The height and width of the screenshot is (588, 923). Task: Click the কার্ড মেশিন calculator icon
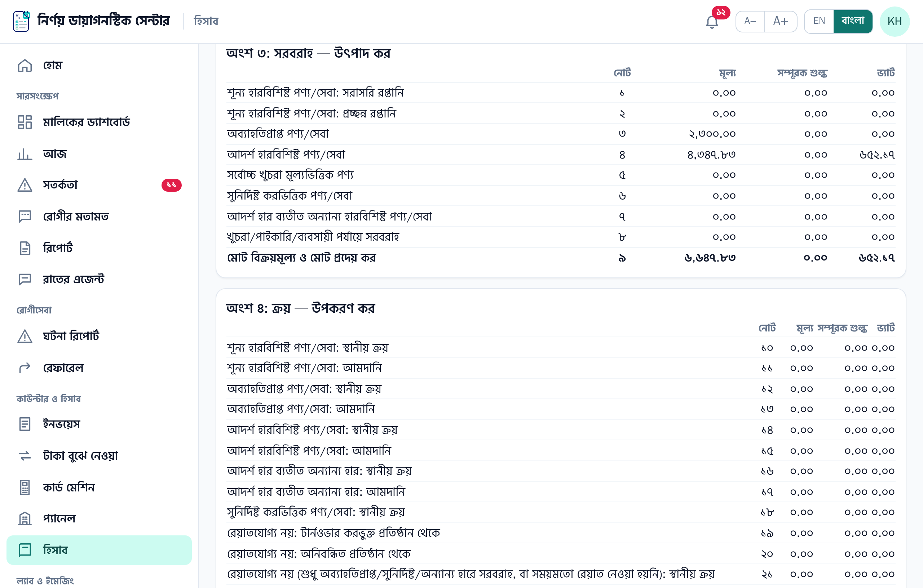[25, 487]
